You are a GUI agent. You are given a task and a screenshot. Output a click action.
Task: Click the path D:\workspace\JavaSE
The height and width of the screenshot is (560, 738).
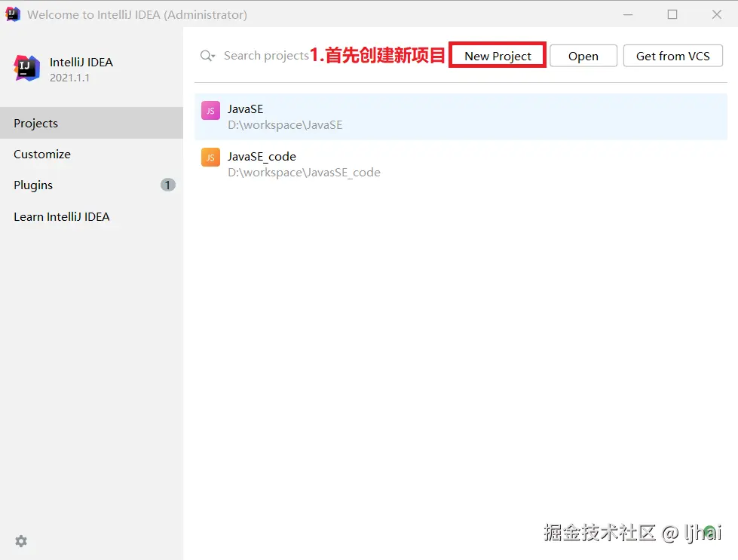[285, 125]
